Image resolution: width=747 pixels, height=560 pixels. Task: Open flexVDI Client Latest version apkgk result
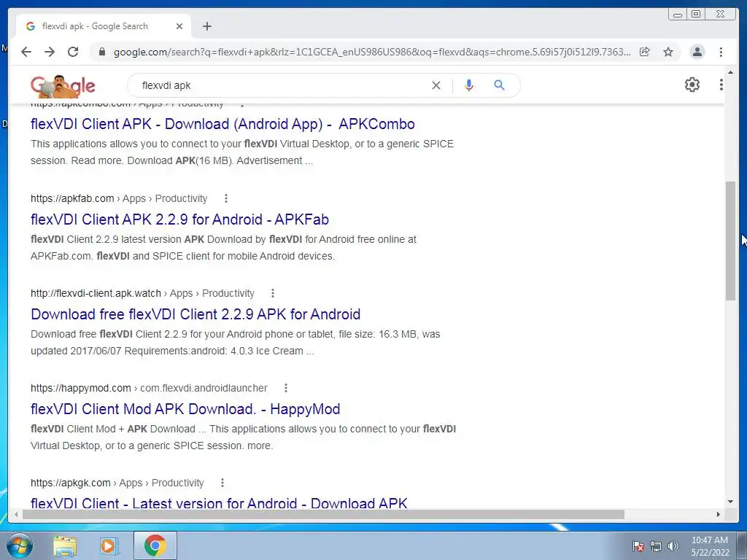(219, 502)
